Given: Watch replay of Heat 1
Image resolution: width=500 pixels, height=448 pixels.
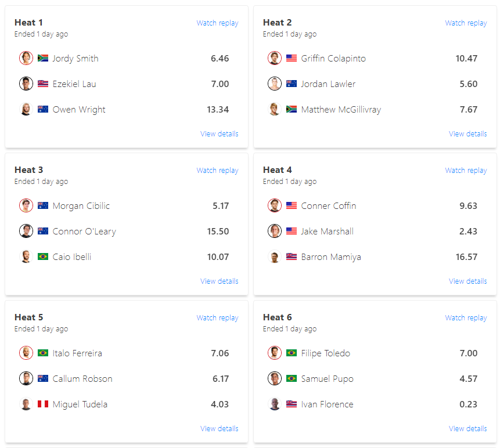Looking at the screenshot, I should [x=217, y=23].
